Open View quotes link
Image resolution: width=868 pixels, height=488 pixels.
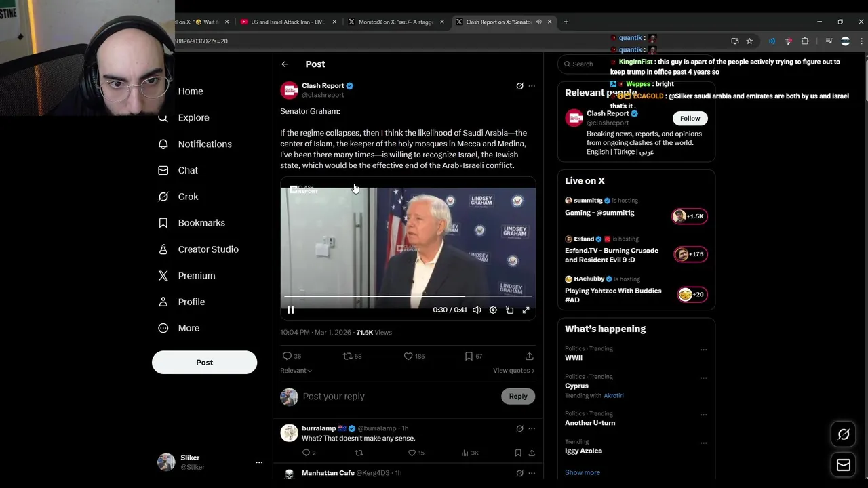513,371
